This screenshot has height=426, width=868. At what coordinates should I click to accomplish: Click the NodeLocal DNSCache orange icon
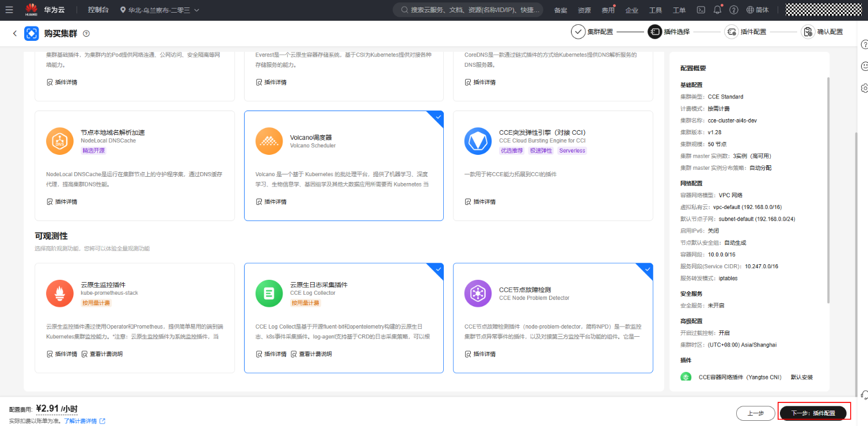point(60,142)
